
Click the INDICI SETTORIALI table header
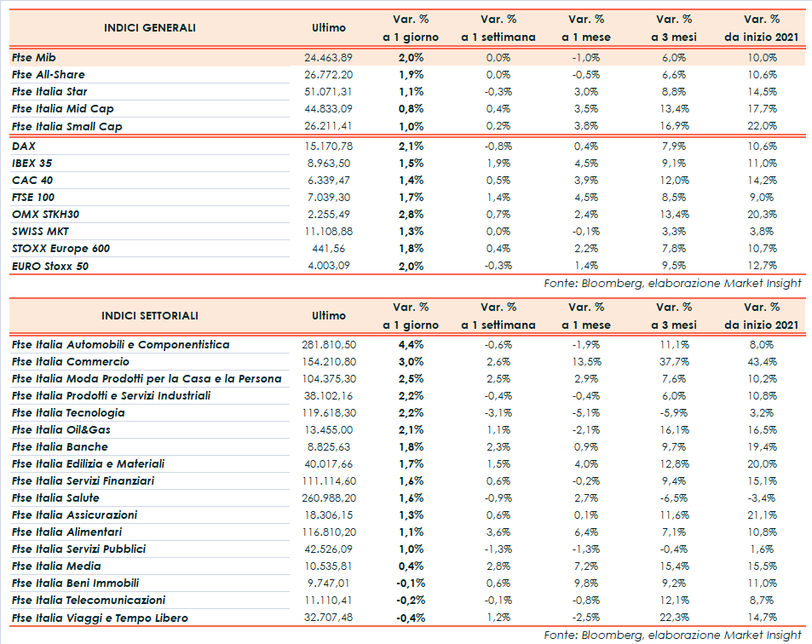click(x=150, y=315)
